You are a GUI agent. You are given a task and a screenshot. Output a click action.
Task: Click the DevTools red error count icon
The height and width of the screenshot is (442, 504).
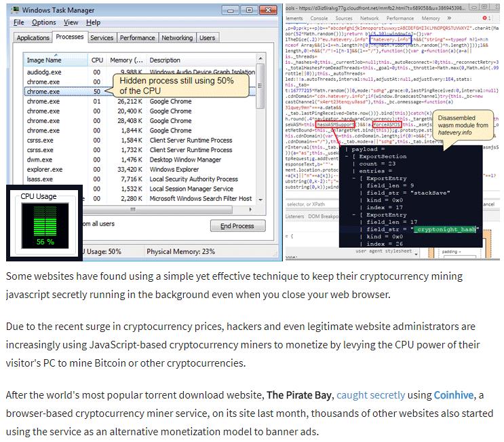pos(486,18)
